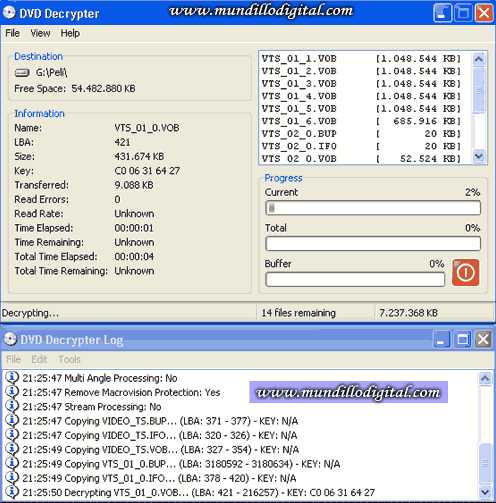Click info icon beside Copying VTS_01_0.IFO entry

(12, 478)
